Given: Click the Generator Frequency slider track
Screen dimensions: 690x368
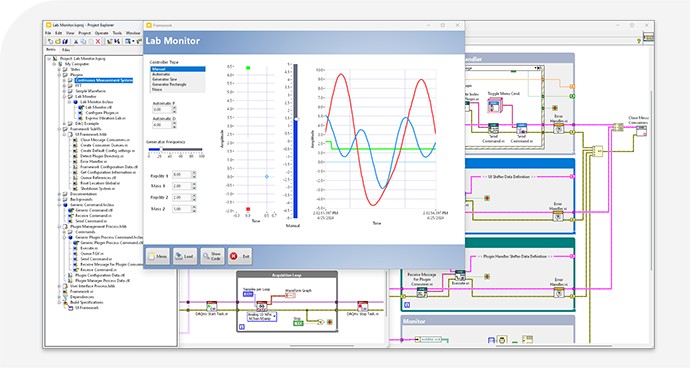Looking at the screenshot, I should (175, 150).
